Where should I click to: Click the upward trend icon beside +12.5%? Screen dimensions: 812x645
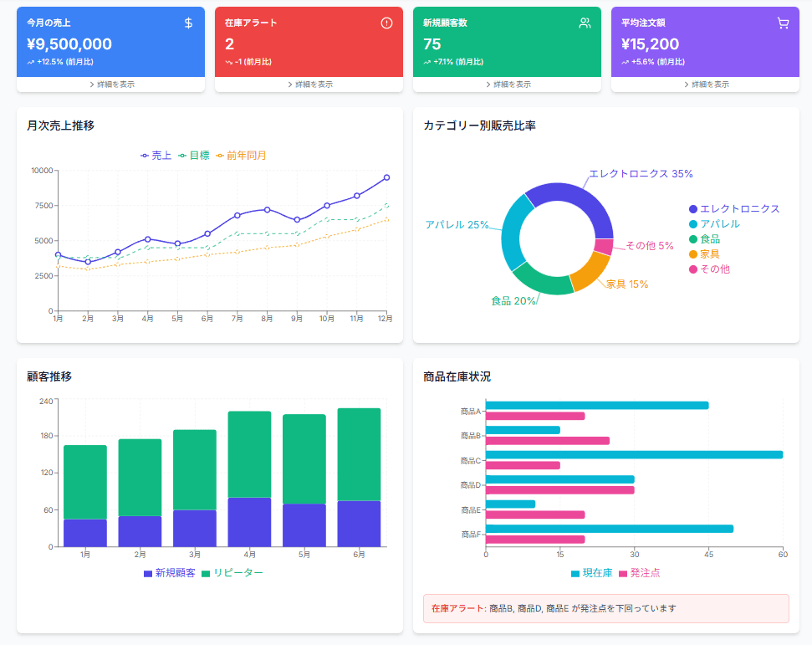[x=30, y=62]
